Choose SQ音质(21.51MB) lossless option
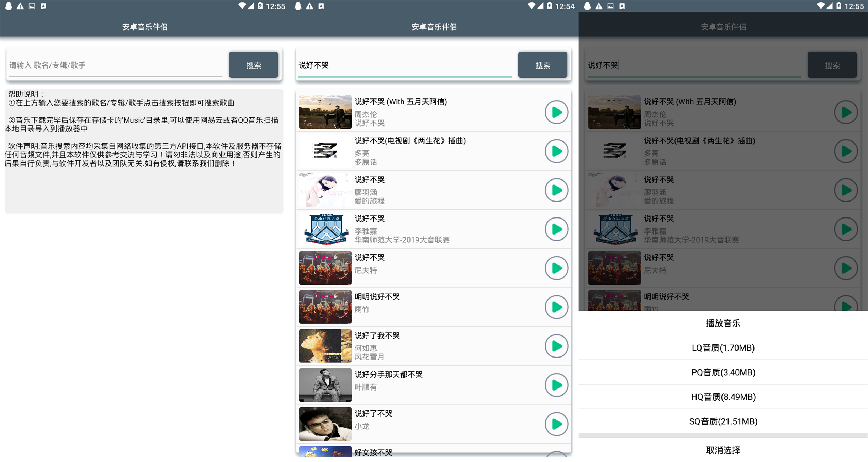 pos(723,421)
